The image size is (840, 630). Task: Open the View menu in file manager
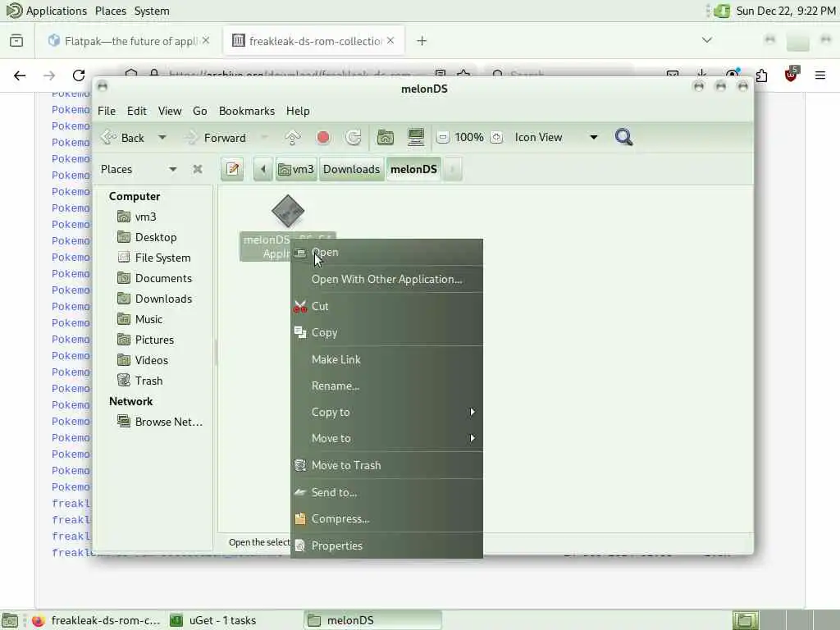[x=169, y=111]
